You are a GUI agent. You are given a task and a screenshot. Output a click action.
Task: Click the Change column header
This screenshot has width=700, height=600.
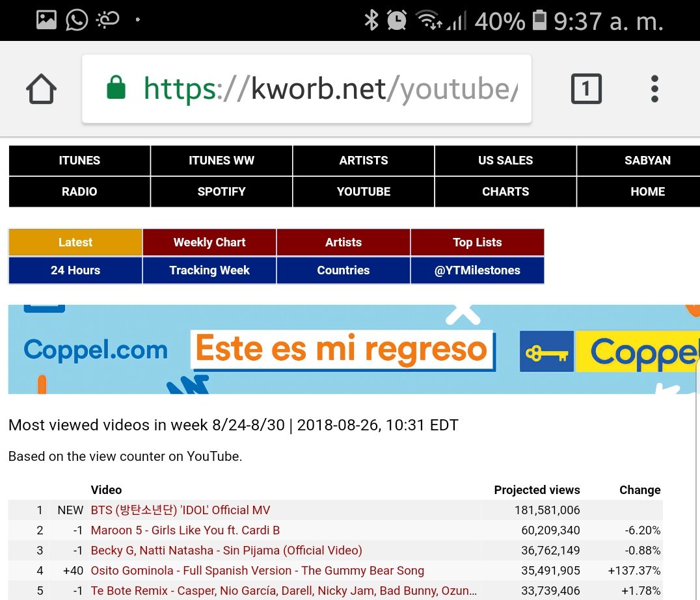639,489
